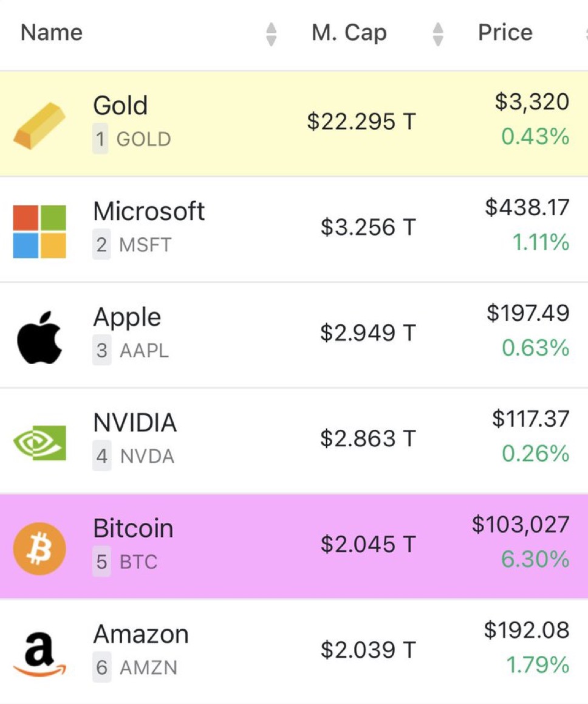
Task: Open the Amazon company name
Action: [141, 634]
